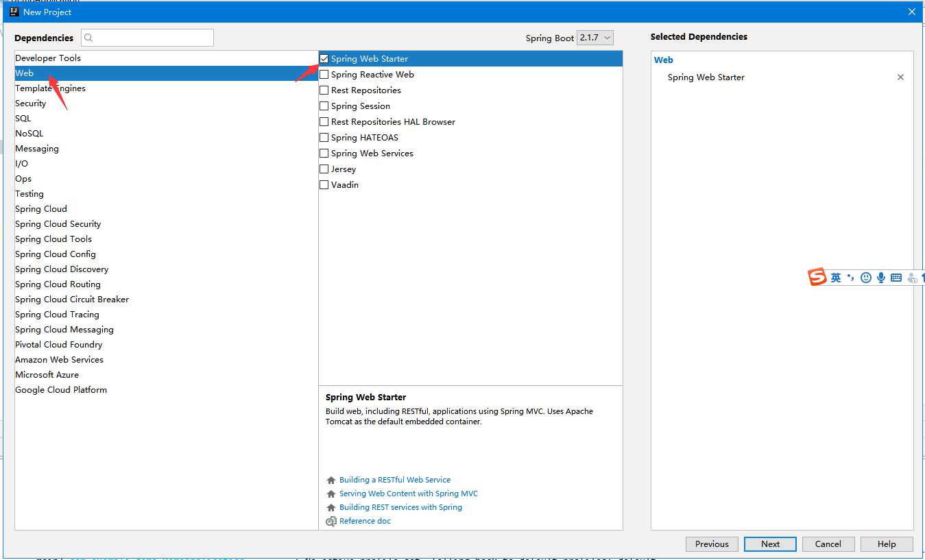This screenshot has width=925, height=560.
Task: Choose the Microsoft Azure category
Action: 167,375
